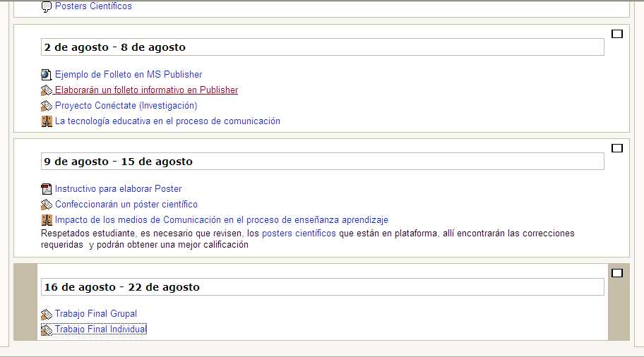Open the Trabajo Final Individual assignment link
Viewport: 644px width, 357px height.
(100, 329)
